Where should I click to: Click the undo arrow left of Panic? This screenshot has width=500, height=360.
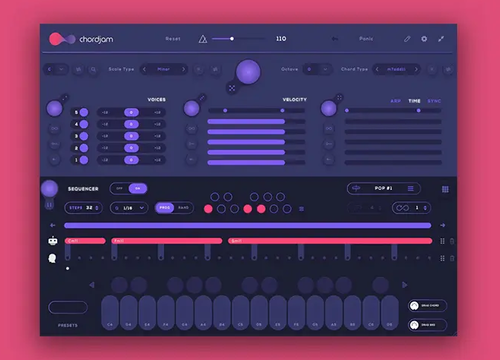335,39
